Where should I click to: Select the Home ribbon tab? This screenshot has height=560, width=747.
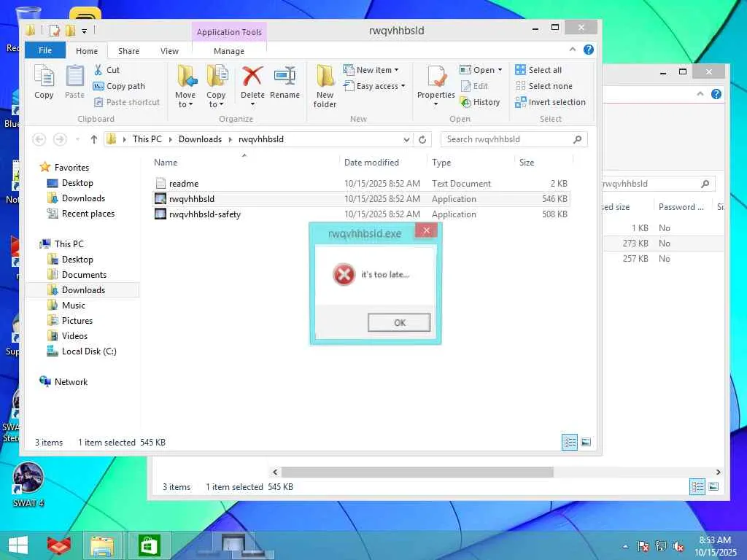click(x=87, y=51)
